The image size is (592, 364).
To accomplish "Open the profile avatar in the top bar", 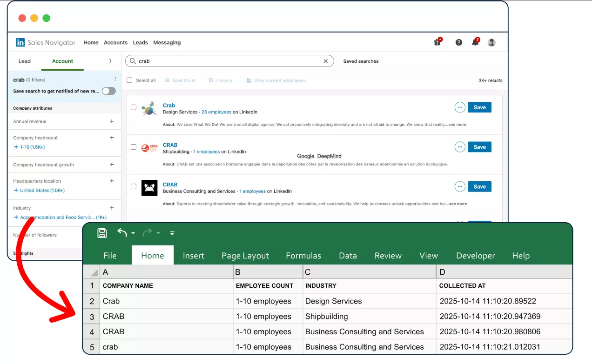I will 491,42.
